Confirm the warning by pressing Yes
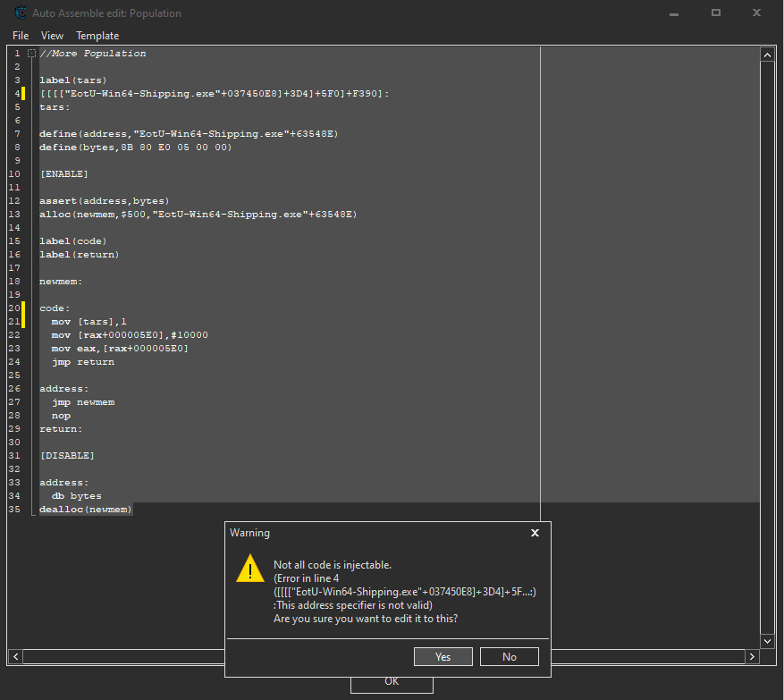The image size is (784, 700). pyautogui.click(x=443, y=656)
